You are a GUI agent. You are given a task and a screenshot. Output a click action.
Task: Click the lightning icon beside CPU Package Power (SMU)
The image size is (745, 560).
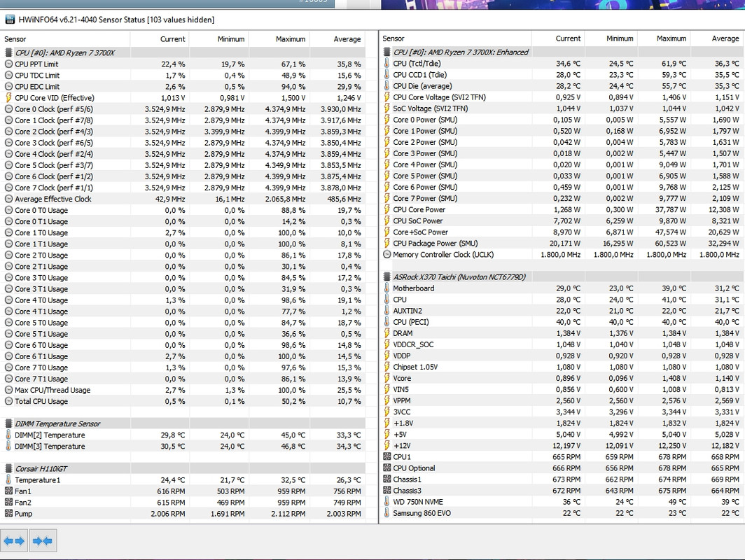[x=387, y=243]
